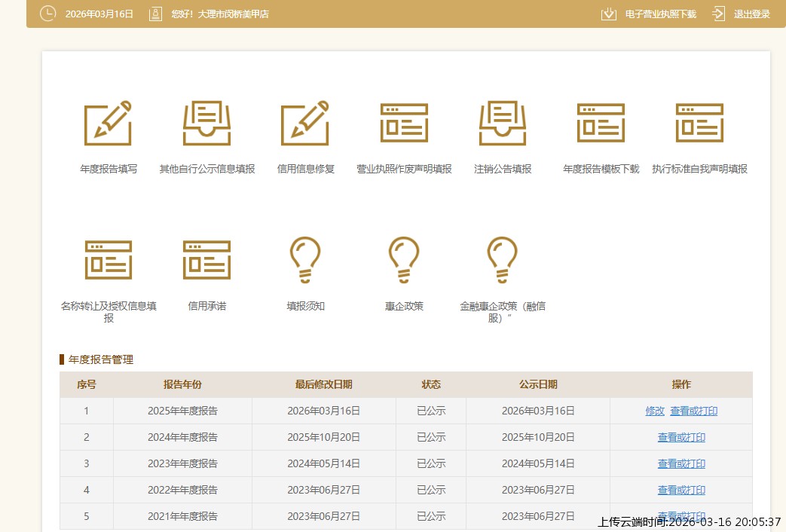Click 查看或打印 for 2022年度报告

(x=681, y=490)
